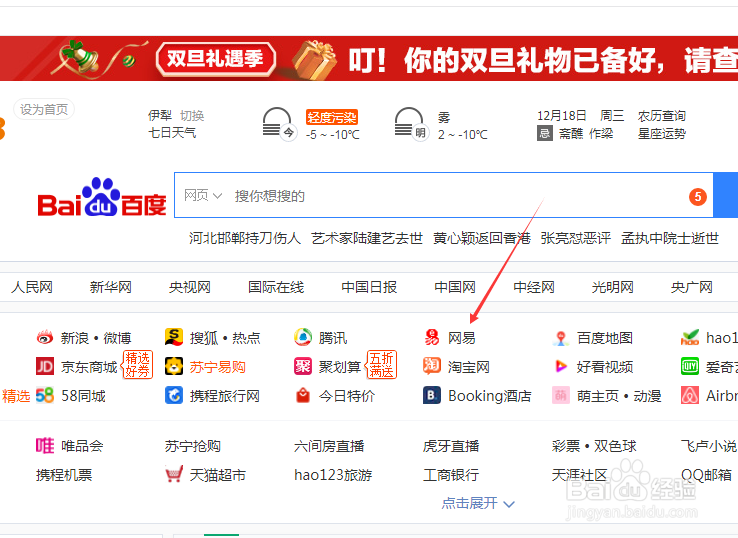Open the 中国网 tab link

pos(455,287)
